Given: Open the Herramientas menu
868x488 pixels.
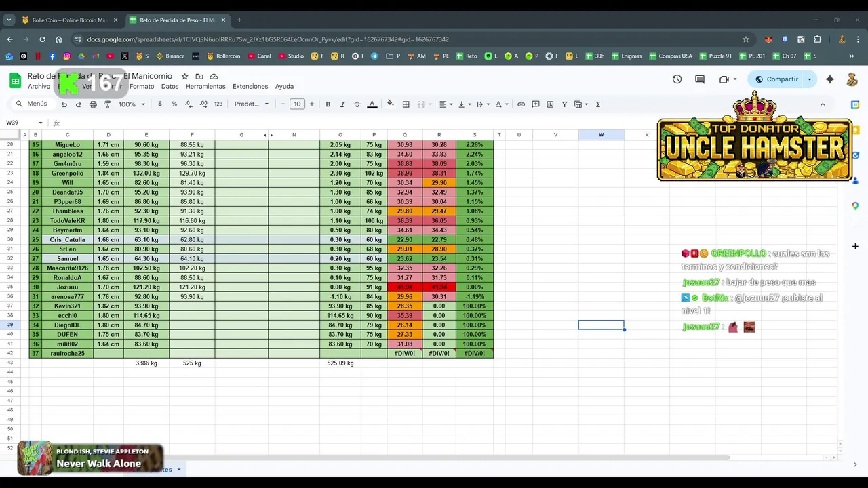Looking at the screenshot, I should (205, 87).
